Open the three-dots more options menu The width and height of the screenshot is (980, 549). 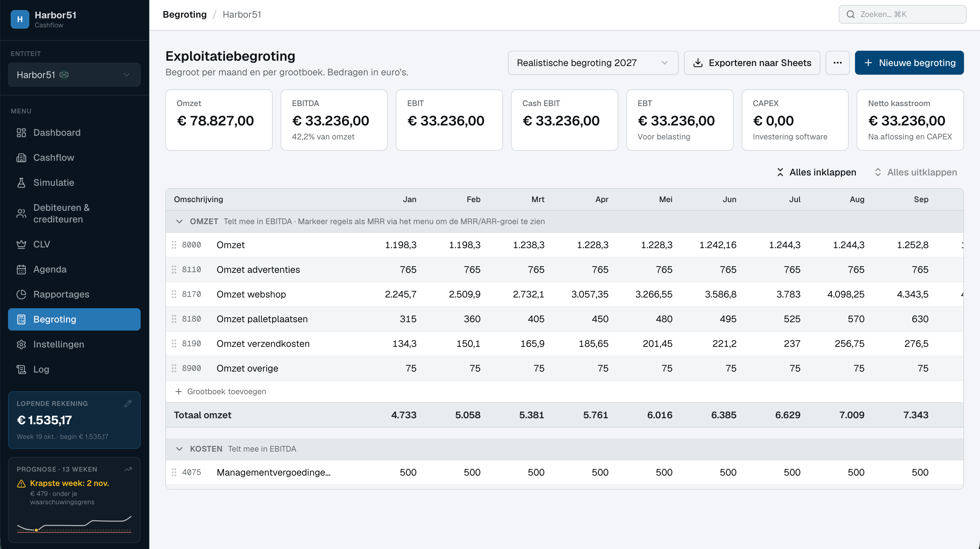(x=837, y=63)
